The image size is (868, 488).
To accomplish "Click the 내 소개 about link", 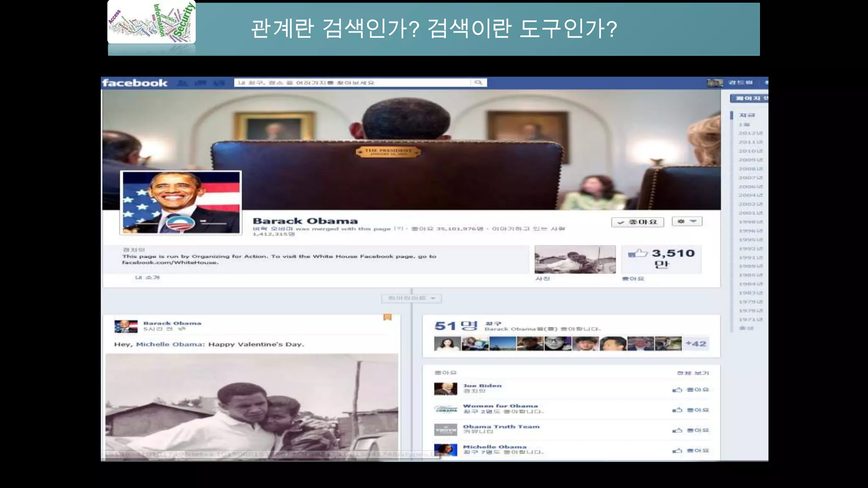I will coord(147,277).
